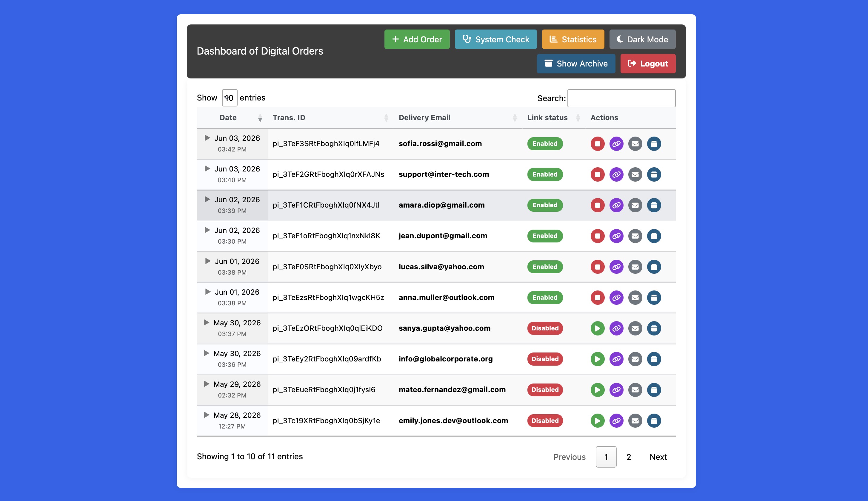
Task: Enable link via play icon for sanya.gupta@yahoo.com
Action: coord(597,328)
